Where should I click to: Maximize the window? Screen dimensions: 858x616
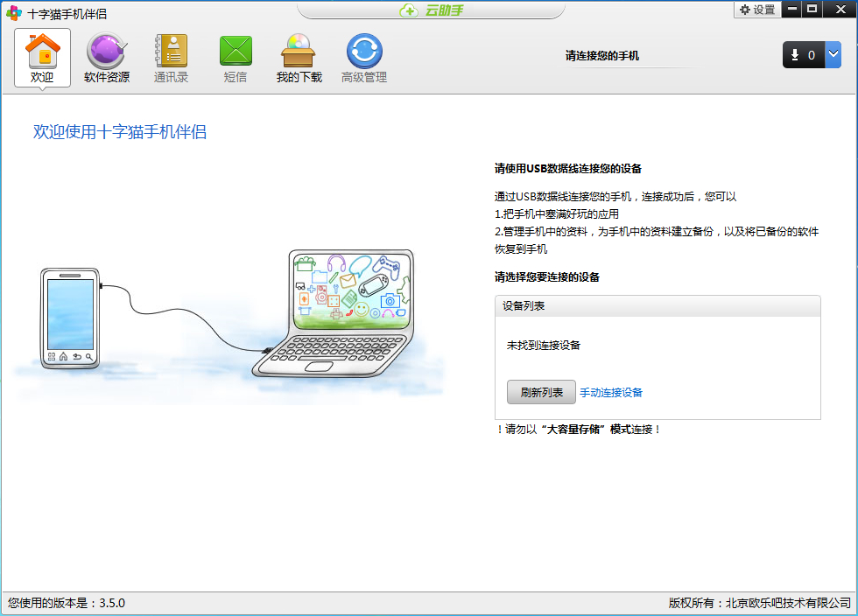tap(812, 10)
